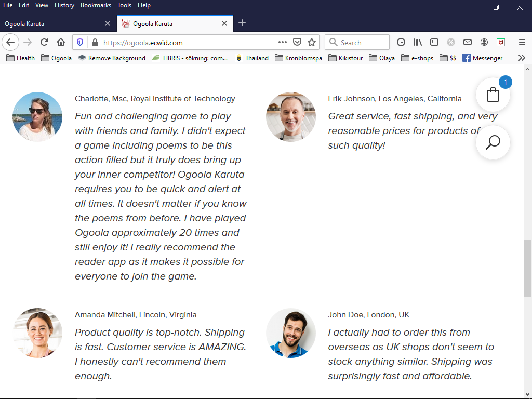Open the Edit menu
The width and height of the screenshot is (532, 399).
[x=24, y=5]
